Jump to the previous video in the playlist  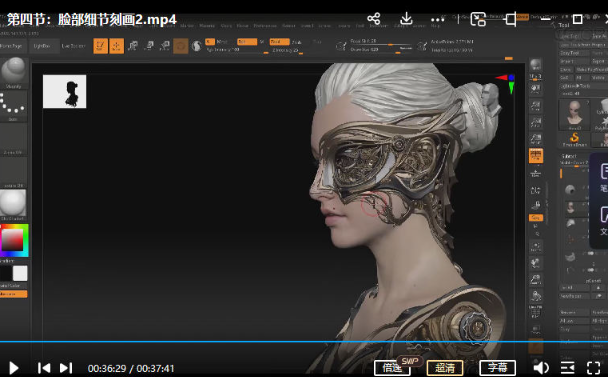[x=44, y=368]
